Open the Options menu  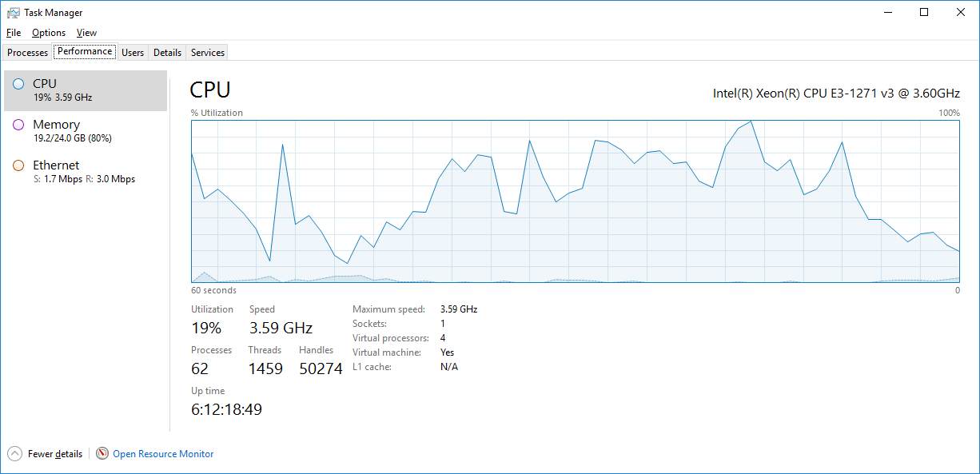pyautogui.click(x=49, y=33)
